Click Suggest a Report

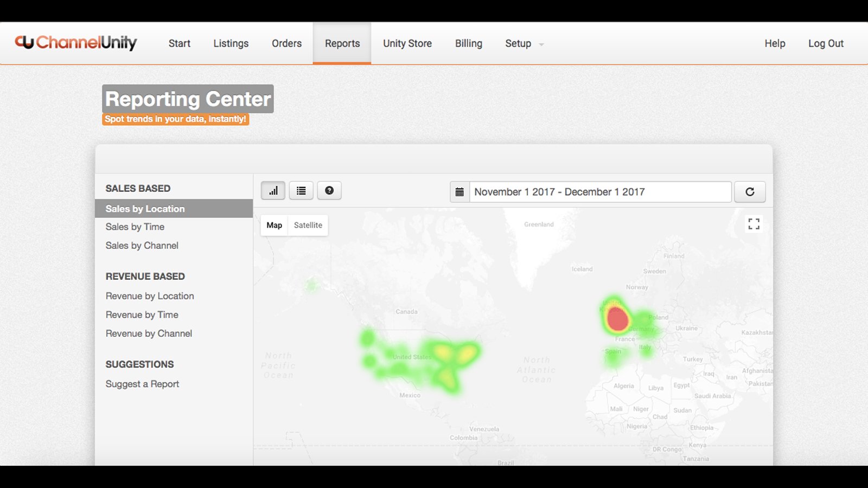[142, 384]
